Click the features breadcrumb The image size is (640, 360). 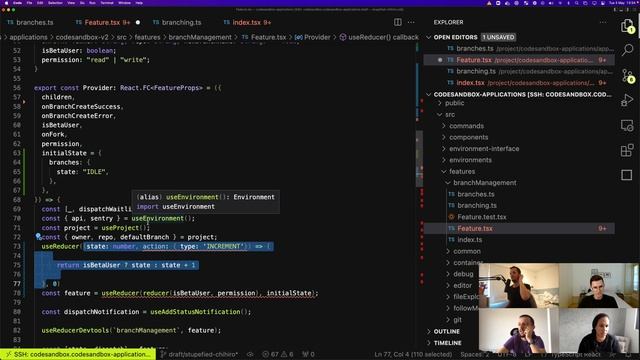point(147,37)
